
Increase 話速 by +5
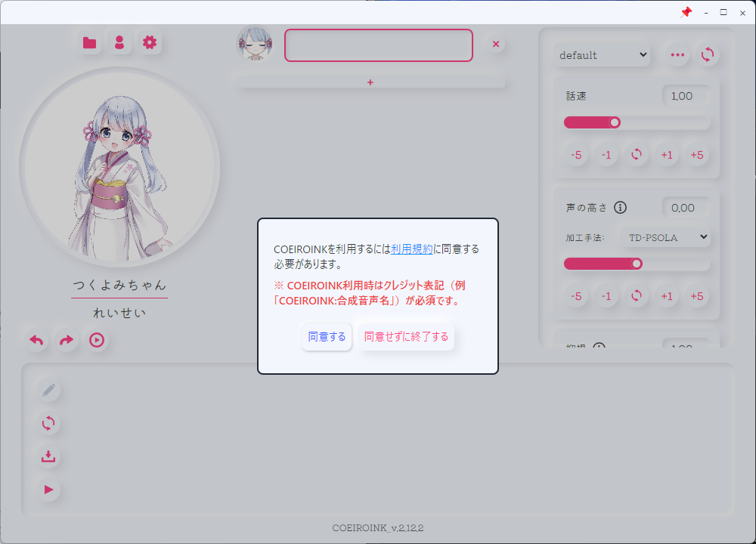tap(697, 155)
